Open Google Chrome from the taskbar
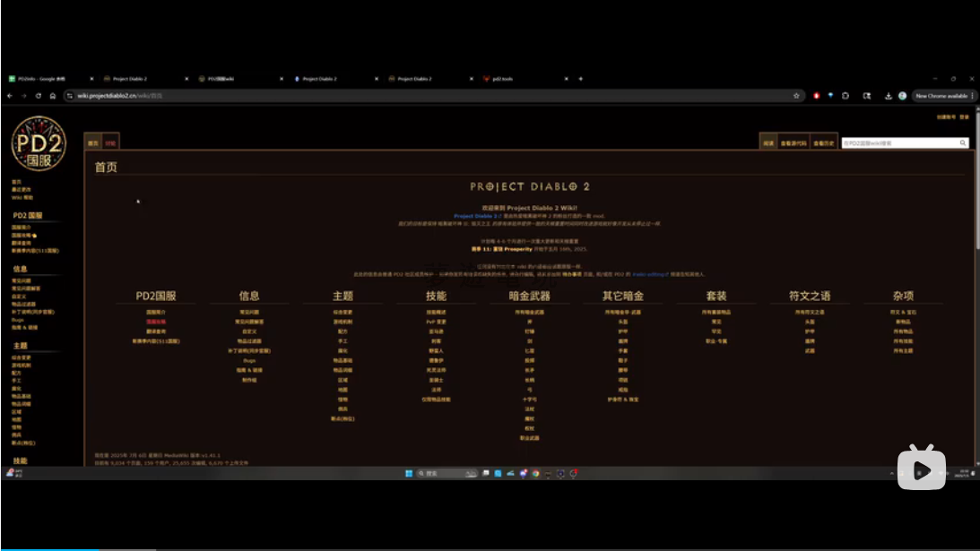 tap(535, 473)
